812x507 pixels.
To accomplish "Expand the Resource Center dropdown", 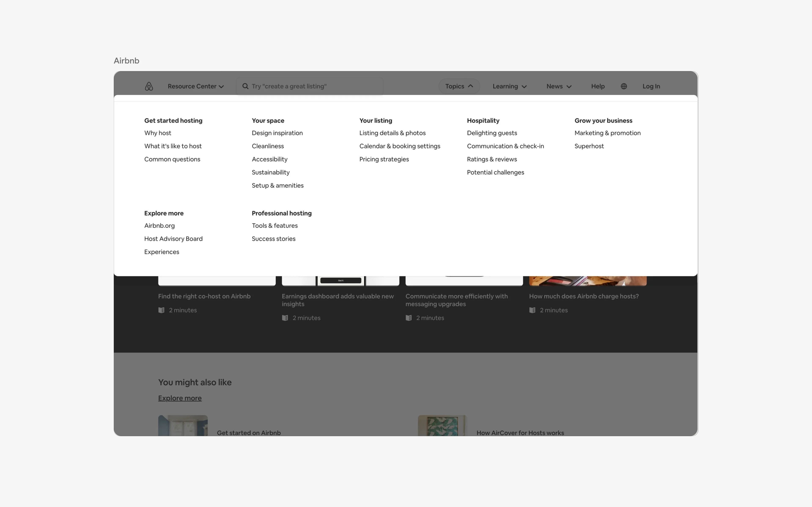I will click(x=196, y=86).
